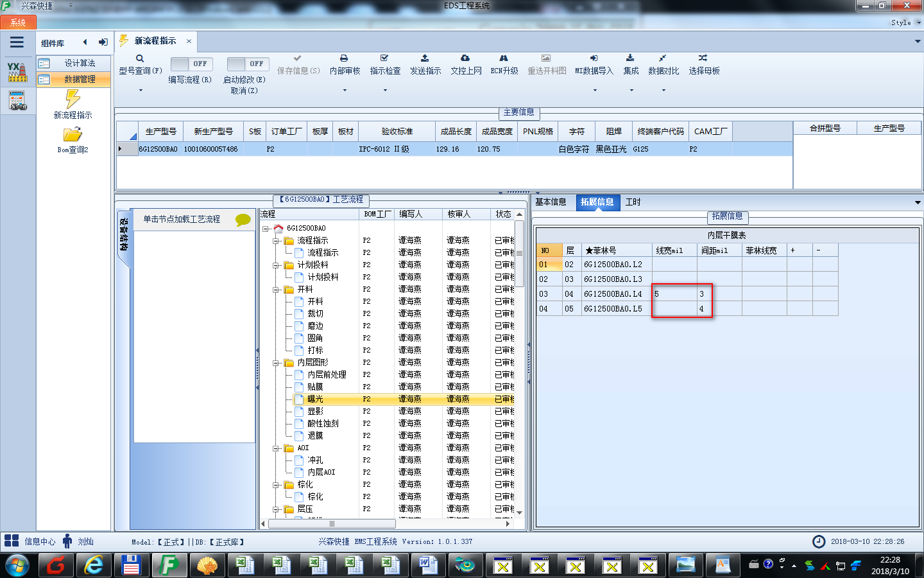Screen dimensions: 924x578
Task: Pin the 组件库 panel
Action: pyautogui.click(x=103, y=42)
